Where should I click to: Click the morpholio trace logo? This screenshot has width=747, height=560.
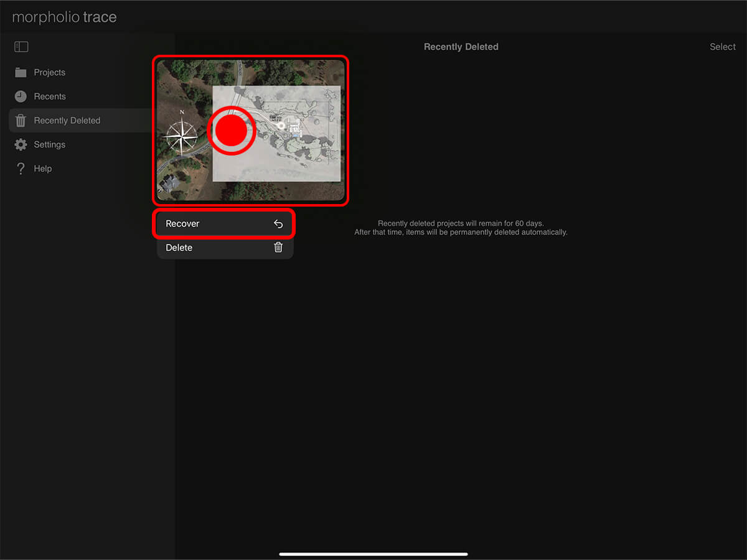tap(64, 17)
